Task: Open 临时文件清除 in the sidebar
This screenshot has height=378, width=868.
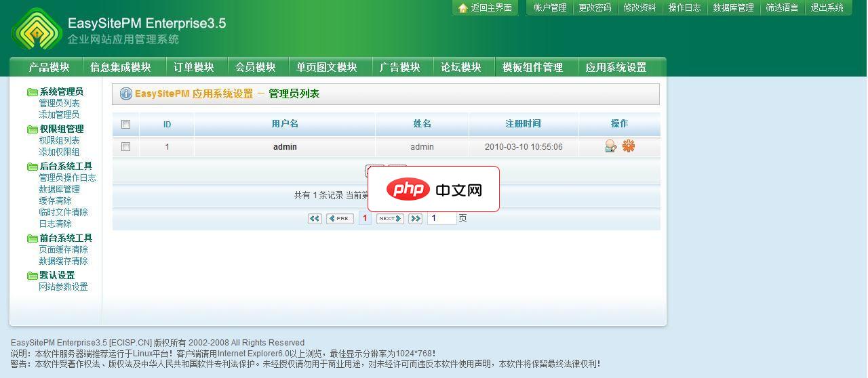Action: [63, 213]
